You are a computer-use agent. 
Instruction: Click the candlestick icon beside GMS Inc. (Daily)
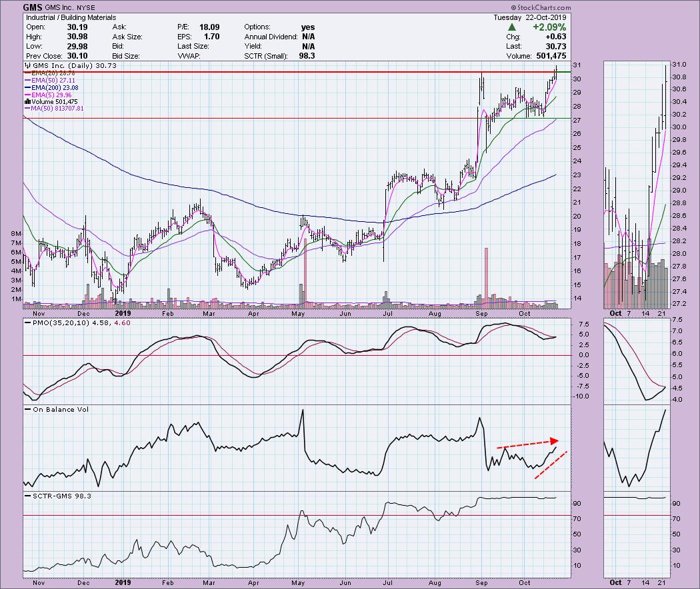click(28, 66)
